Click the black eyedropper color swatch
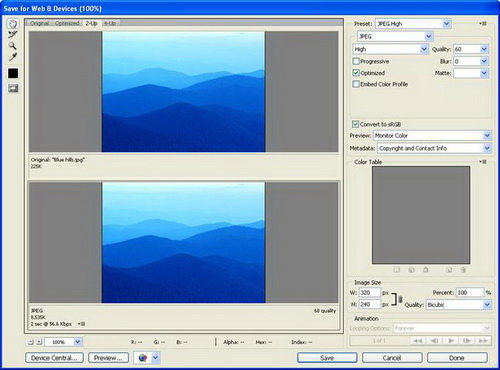The image size is (500, 370). click(13, 73)
